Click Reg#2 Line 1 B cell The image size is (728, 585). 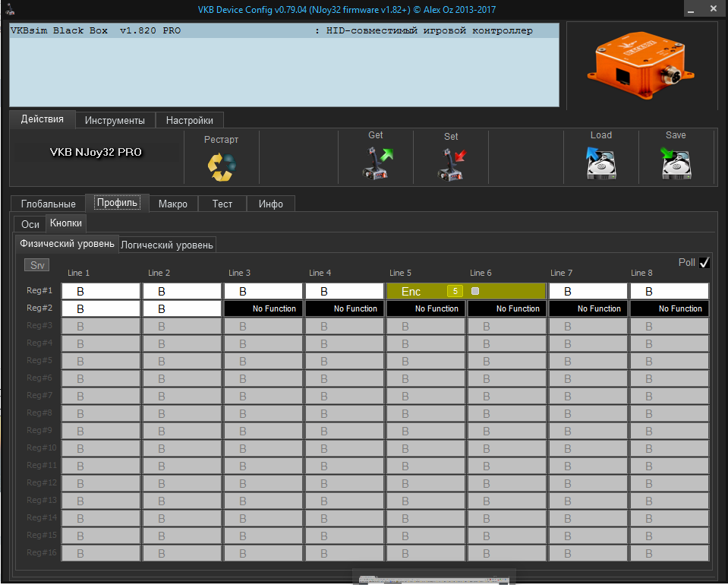(x=101, y=308)
